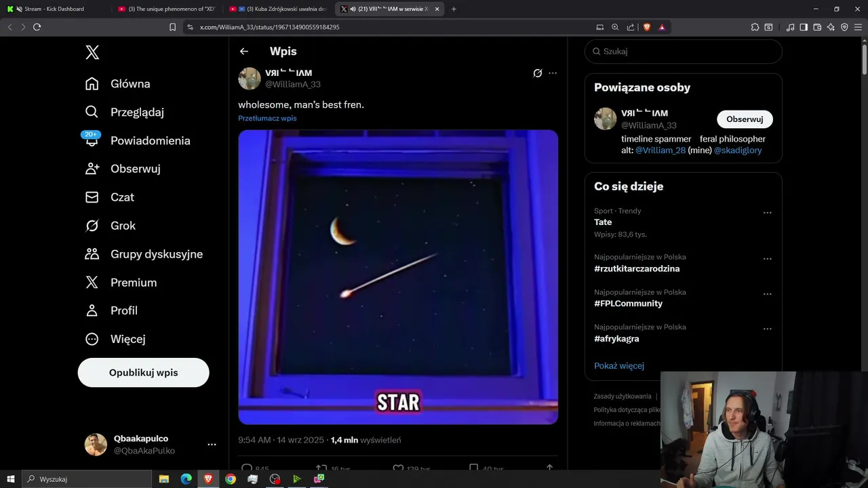Open Czat messages
The width and height of the screenshot is (868, 488).
point(109,197)
